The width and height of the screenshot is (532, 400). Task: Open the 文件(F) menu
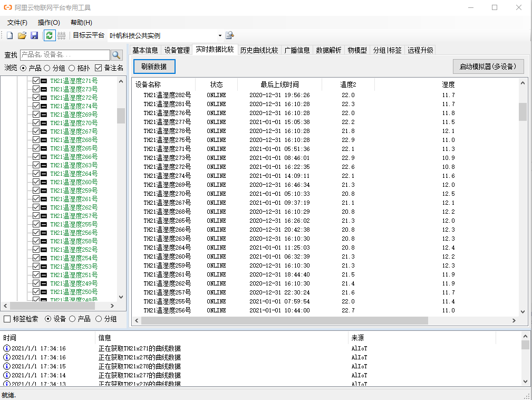click(x=17, y=23)
